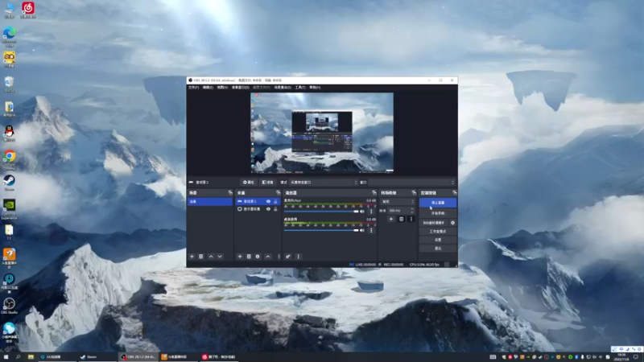Open the View menu in OBS
This screenshot has height=362, width=644.
[222, 88]
